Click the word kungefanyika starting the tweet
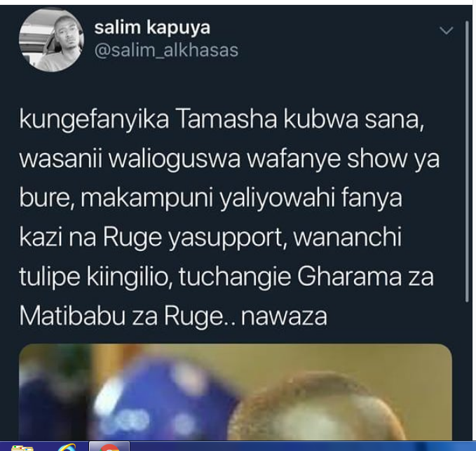476x451 pixels. point(94,120)
